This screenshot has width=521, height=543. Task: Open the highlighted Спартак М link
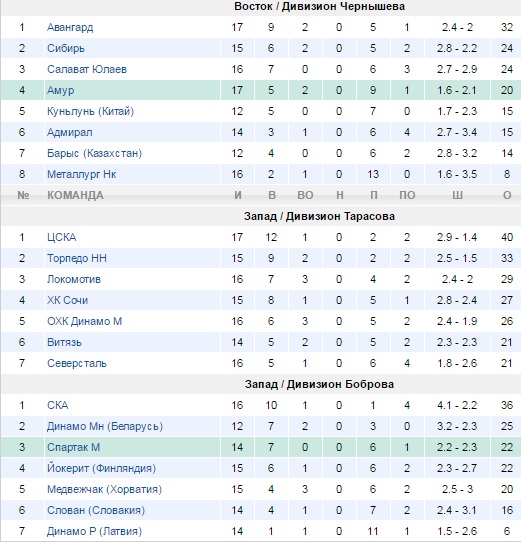73,447
